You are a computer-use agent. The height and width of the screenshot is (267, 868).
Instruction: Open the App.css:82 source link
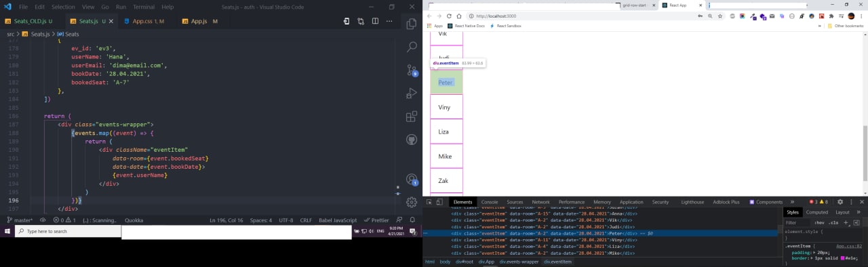pos(849,246)
